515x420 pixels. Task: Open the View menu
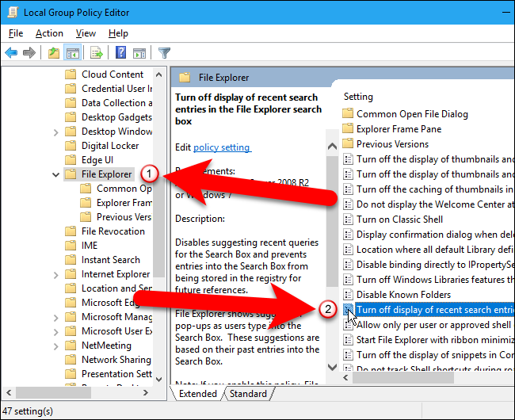coord(86,33)
